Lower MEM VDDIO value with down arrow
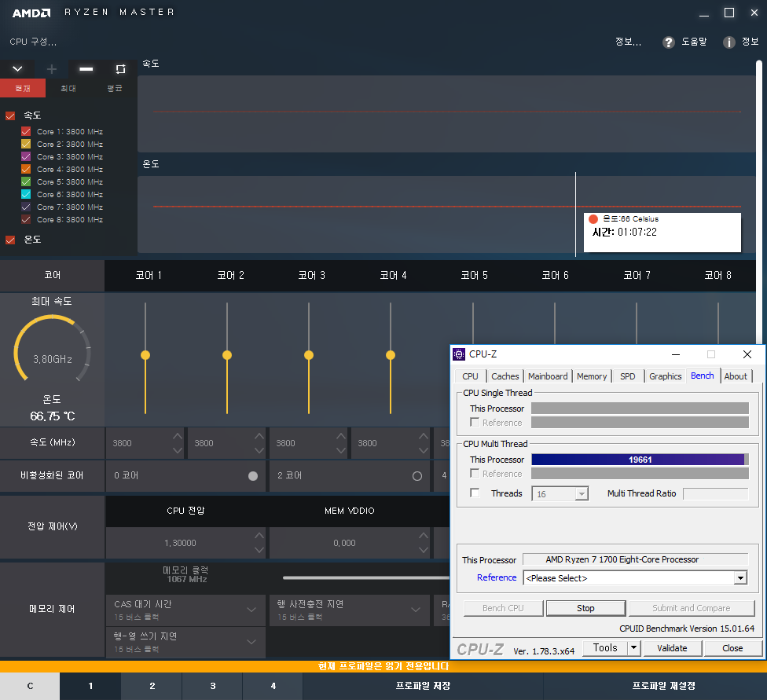The image size is (767, 700). click(x=424, y=550)
